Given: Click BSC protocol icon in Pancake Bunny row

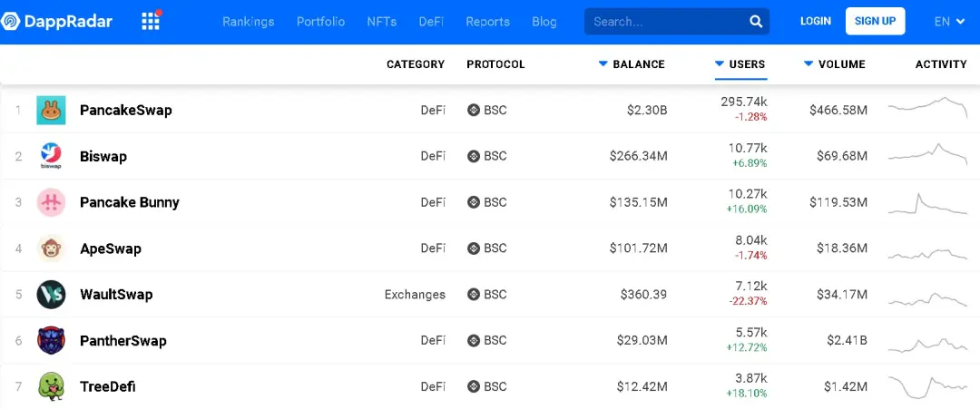Looking at the screenshot, I should click(x=474, y=202).
